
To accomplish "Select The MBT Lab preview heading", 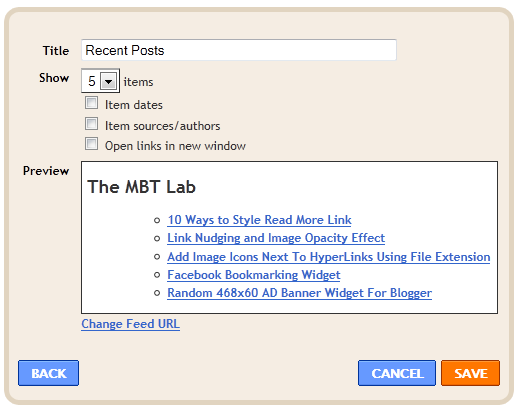I will (x=141, y=187).
